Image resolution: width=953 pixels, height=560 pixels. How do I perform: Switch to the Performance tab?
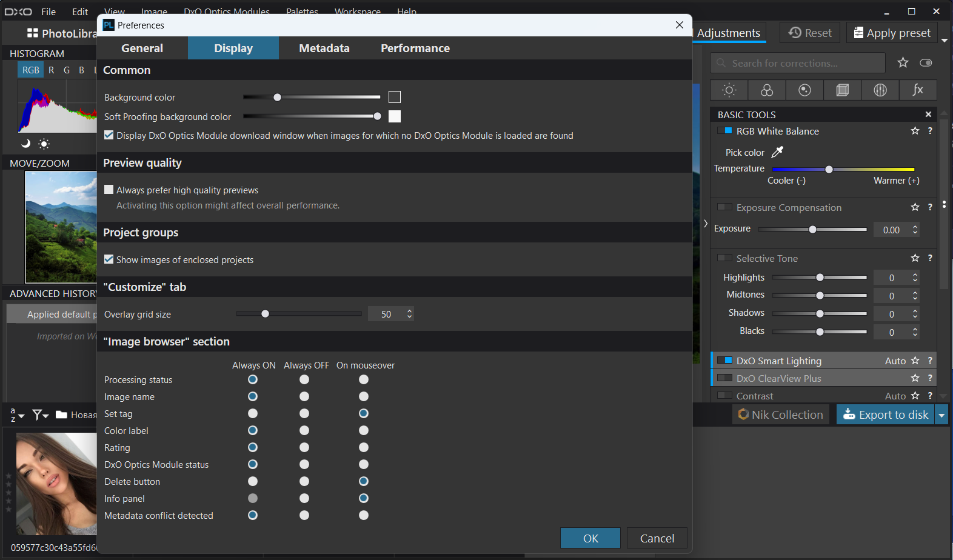point(415,48)
